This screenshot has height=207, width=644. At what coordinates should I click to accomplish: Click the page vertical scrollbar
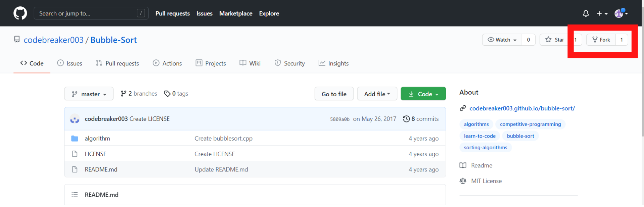pyautogui.click(x=643, y=72)
